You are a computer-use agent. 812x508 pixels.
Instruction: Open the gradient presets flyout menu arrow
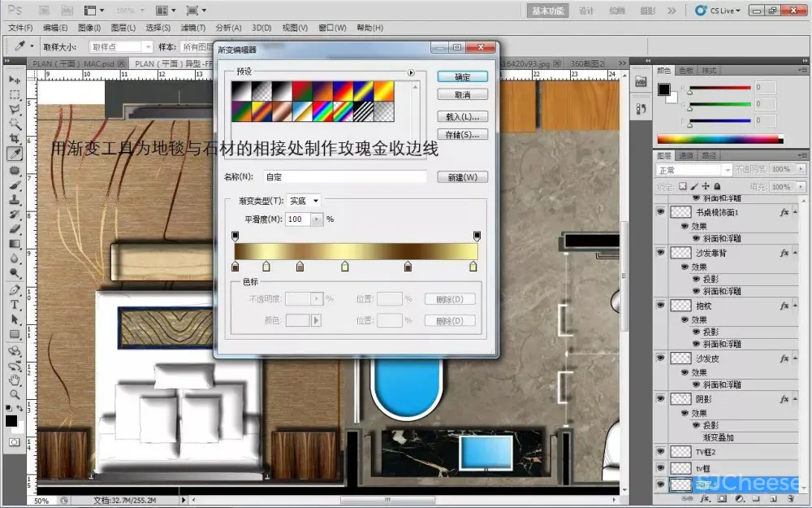click(411, 73)
